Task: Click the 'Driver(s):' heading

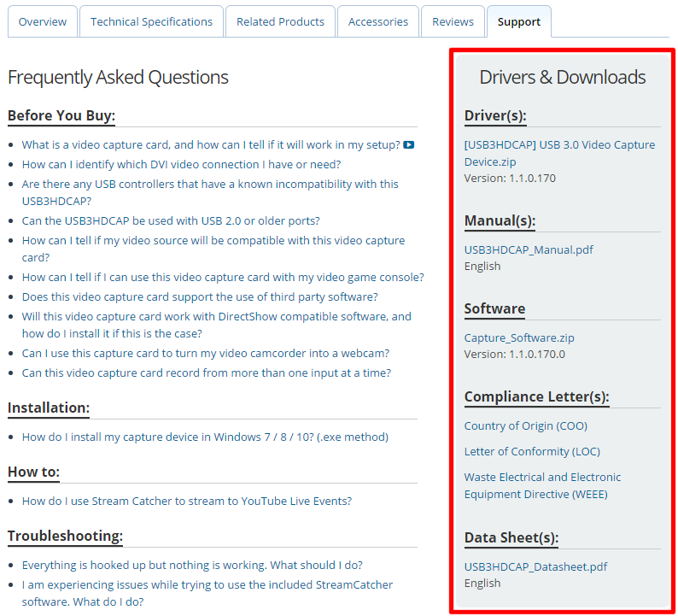Action: coord(495,116)
